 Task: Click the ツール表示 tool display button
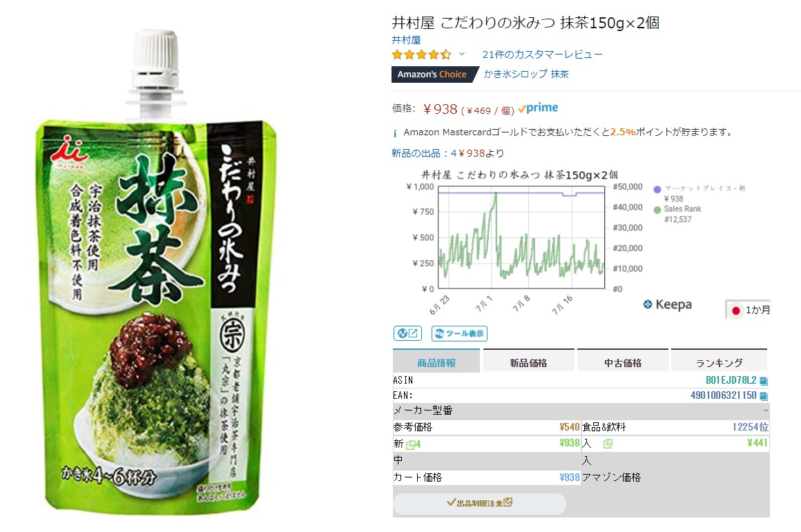pos(459,333)
